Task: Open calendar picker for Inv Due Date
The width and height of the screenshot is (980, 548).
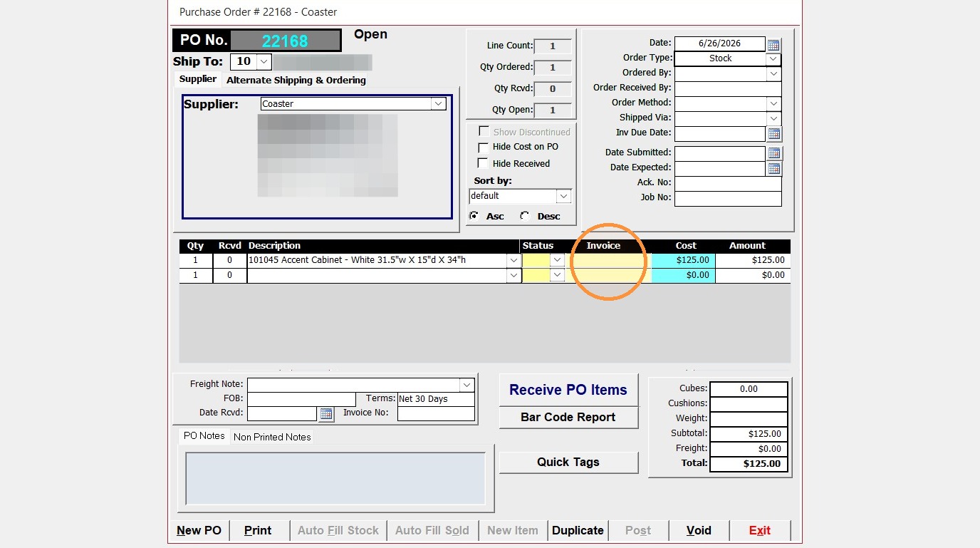Action: coord(774,133)
